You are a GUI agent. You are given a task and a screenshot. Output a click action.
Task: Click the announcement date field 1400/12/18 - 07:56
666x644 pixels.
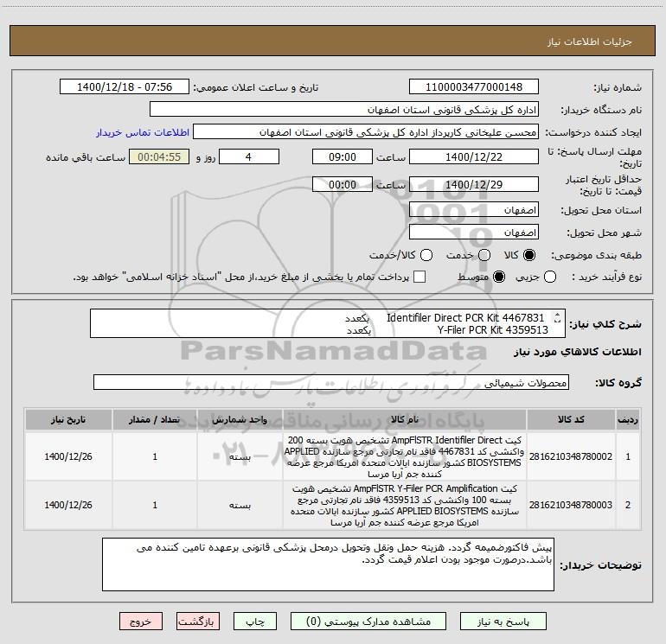pos(125,87)
